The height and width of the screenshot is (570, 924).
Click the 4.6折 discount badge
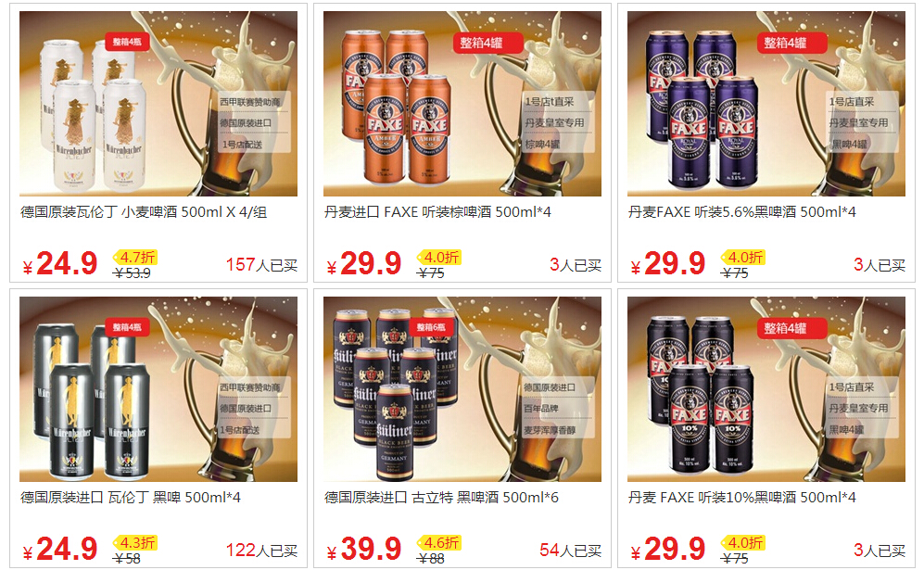(x=439, y=543)
